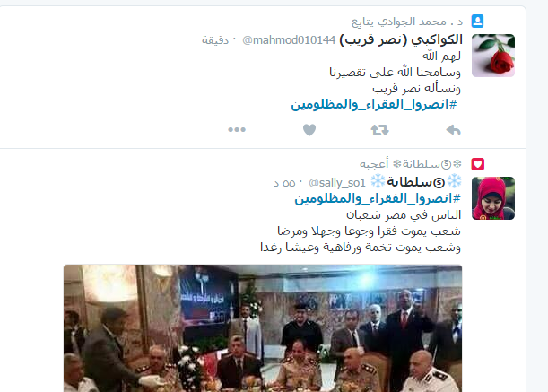The width and height of the screenshot is (548, 392).
Task: Open the pink hijab profile avatar
Action: pos(493,198)
